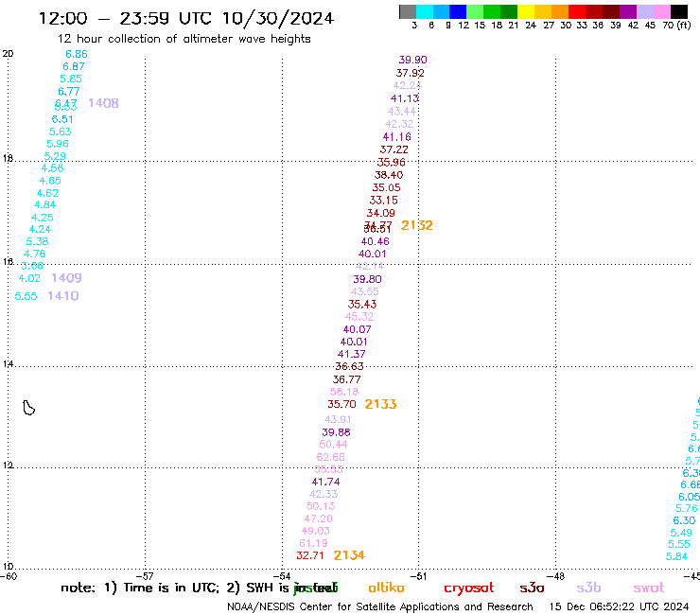Image resolution: width=700 pixels, height=615 pixels.
Task: Click the wave height value 41.37
Action: 351,354
